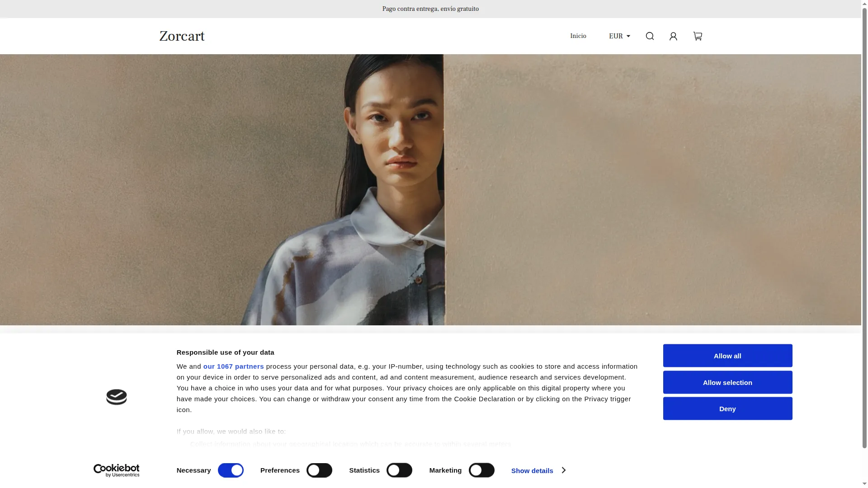This screenshot has width=868, height=488.
Task: Enable the Statistics cookies switch
Action: click(399, 470)
